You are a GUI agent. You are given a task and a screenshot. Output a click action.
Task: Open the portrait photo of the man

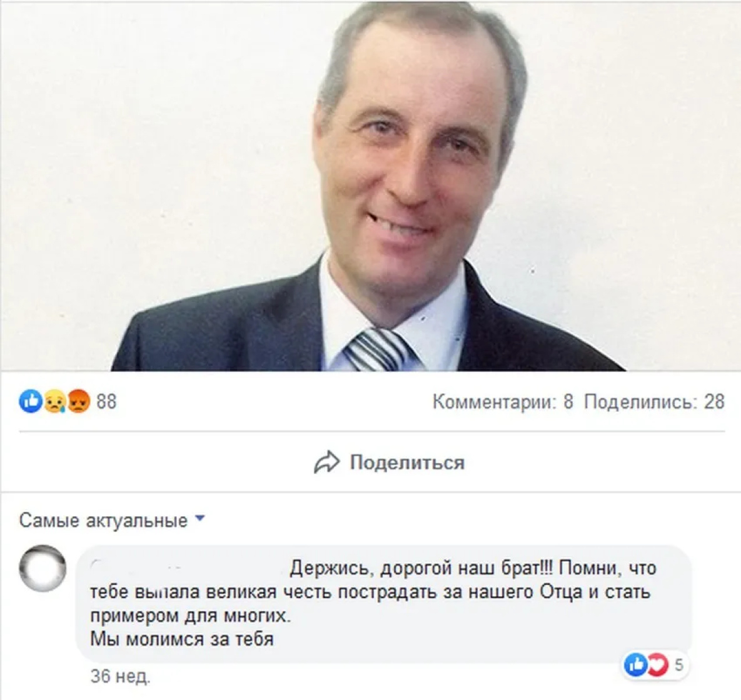pyautogui.click(x=370, y=186)
